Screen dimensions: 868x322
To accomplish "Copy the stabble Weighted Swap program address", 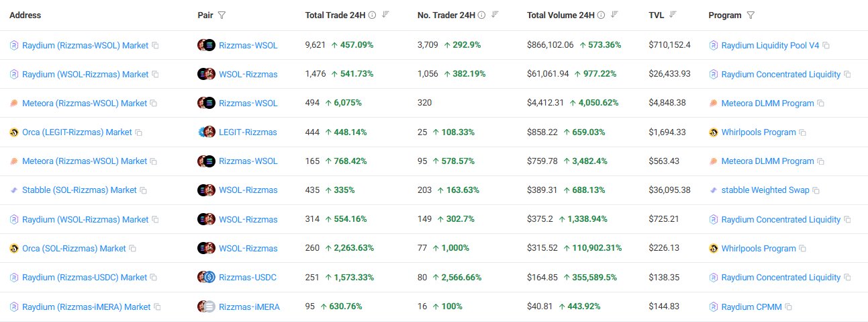I will 816,191.
